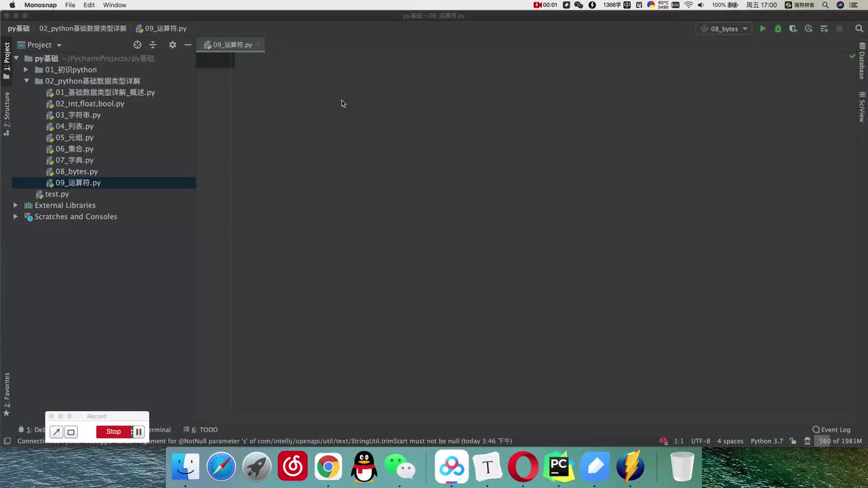Switch the Python 3.7 interpreter
Image resolution: width=868 pixels, height=488 pixels.
766,441
